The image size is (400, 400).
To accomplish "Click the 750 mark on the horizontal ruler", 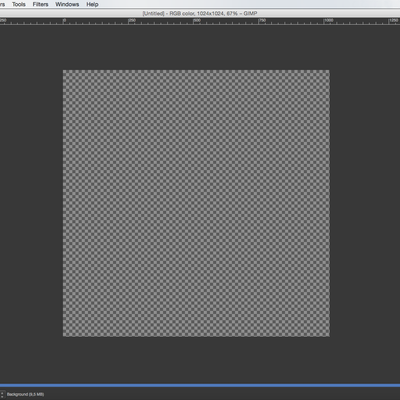I will [x=262, y=21].
